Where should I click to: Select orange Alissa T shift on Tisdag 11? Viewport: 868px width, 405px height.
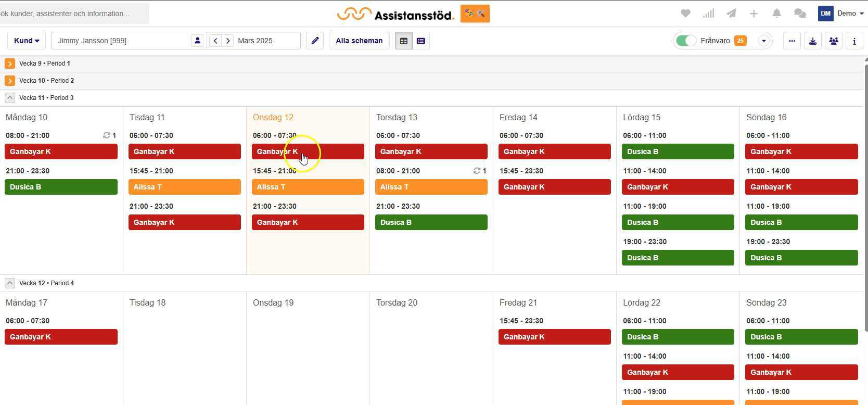[x=184, y=187]
